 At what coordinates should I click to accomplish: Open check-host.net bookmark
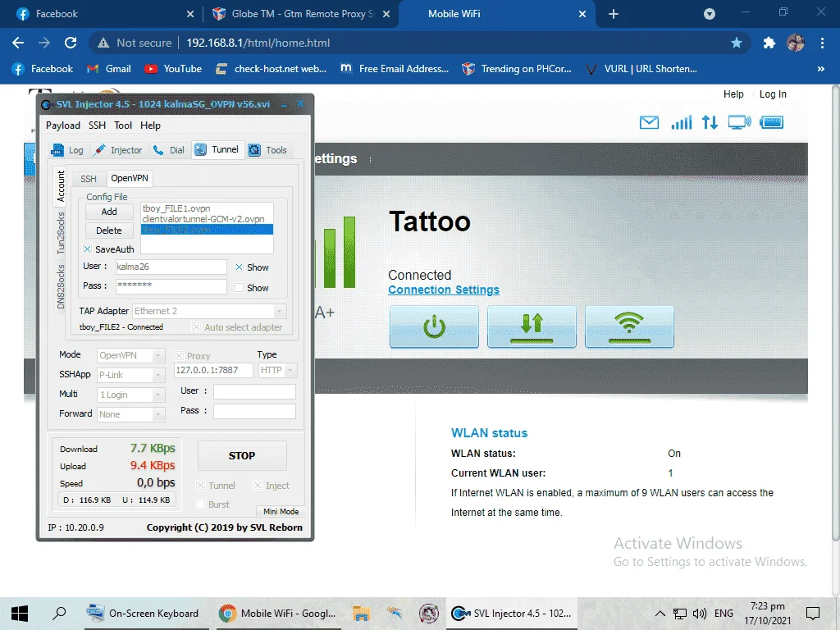click(271, 69)
